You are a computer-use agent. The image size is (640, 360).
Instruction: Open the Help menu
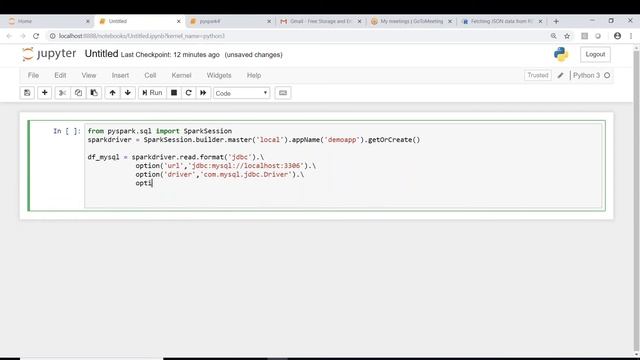(x=254, y=76)
